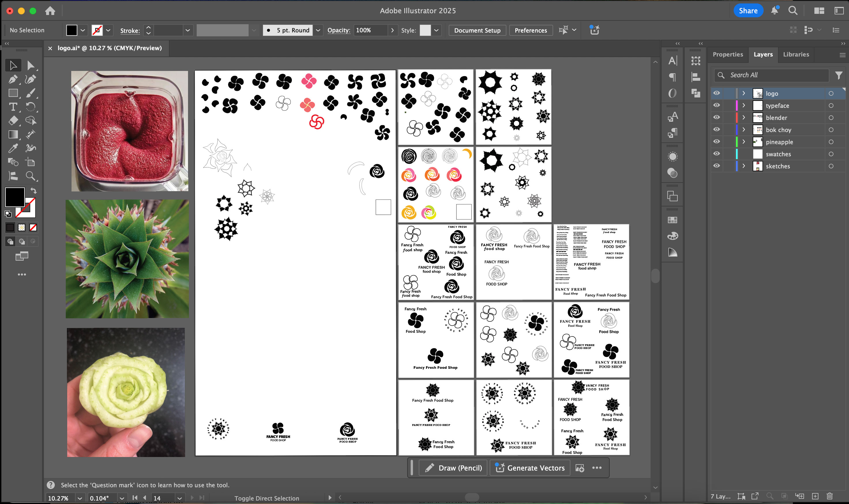The width and height of the screenshot is (849, 504).
Task: Click Draw (Pencil) button
Action: (453, 468)
